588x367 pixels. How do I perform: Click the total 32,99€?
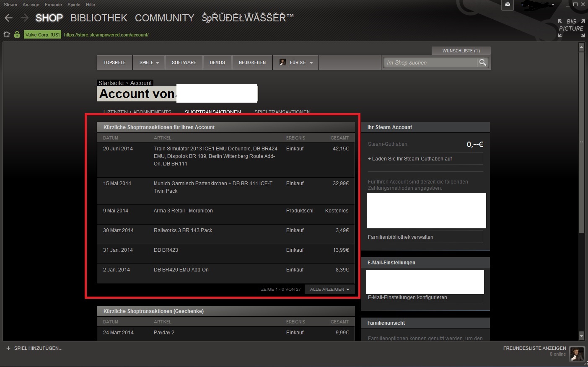[x=341, y=183]
